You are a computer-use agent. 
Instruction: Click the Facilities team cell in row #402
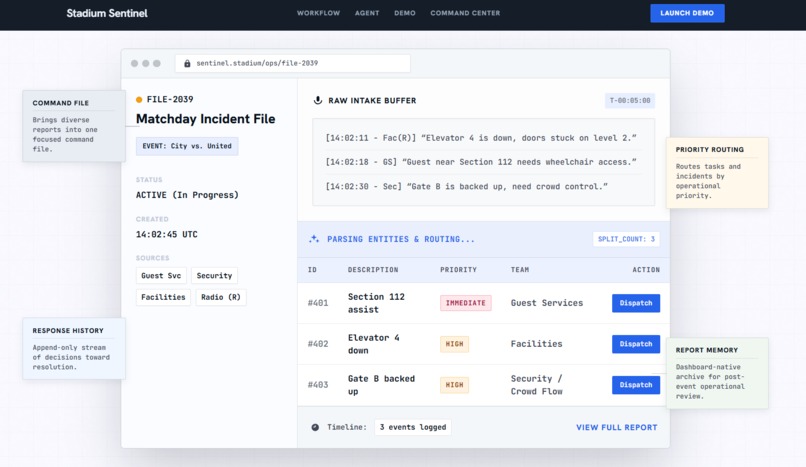pos(536,344)
